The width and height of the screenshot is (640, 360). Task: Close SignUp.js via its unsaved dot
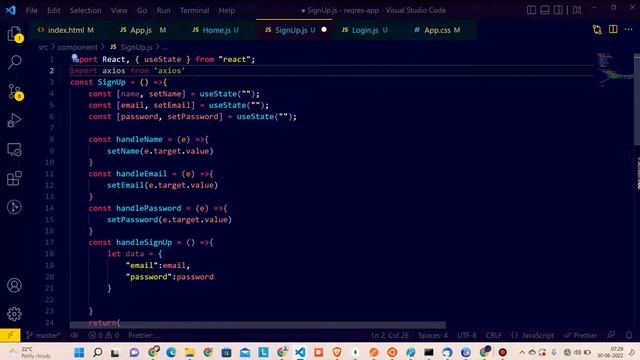click(x=324, y=29)
